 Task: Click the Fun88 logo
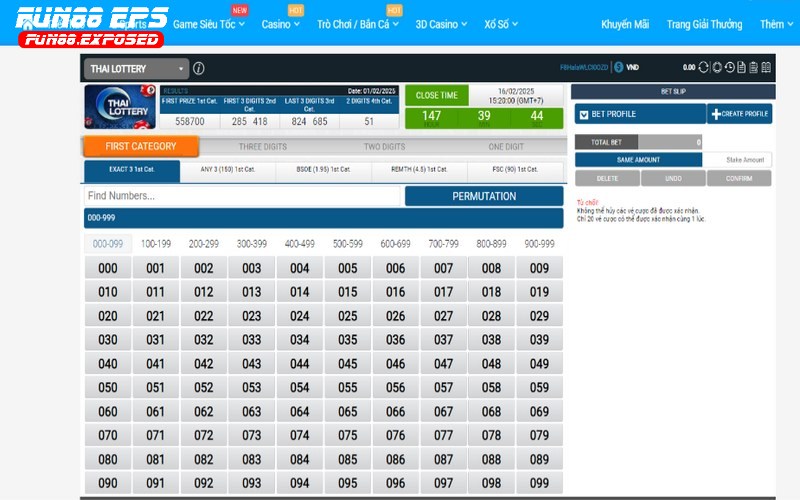point(92,27)
